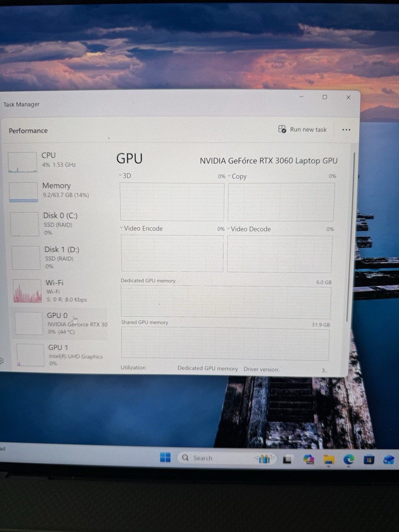Maximize the Task Manager window
The width and height of the screenshot is (399, 532).
[x=325, y=97]
